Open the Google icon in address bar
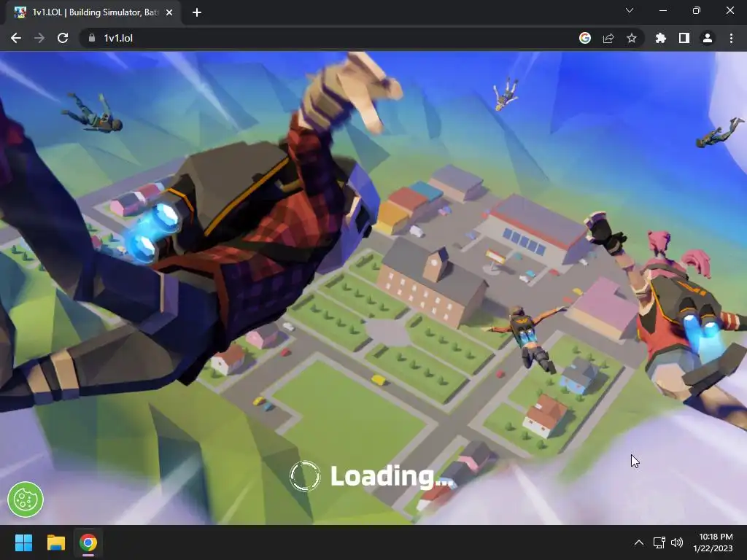This screenshot has width=747, height=560. coord(585,38)
